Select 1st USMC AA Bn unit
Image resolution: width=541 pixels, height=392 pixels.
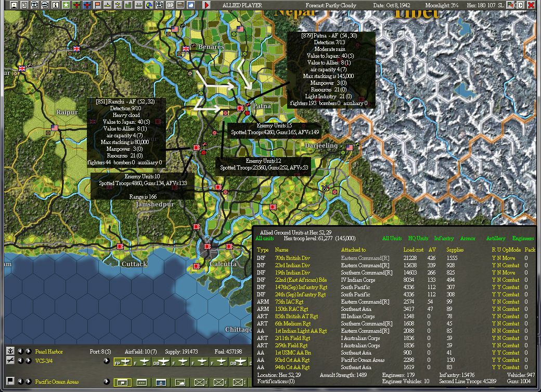pyautogui.click(x=293, y=352)
